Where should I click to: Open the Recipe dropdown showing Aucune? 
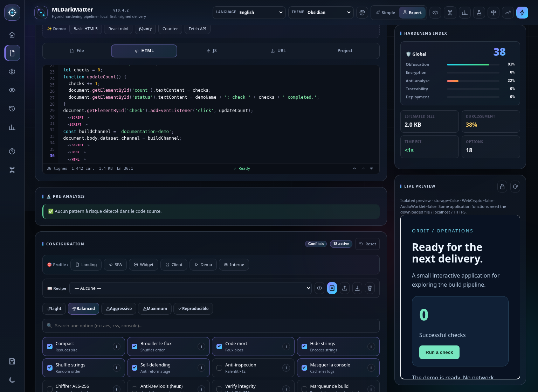coord(191,288)
